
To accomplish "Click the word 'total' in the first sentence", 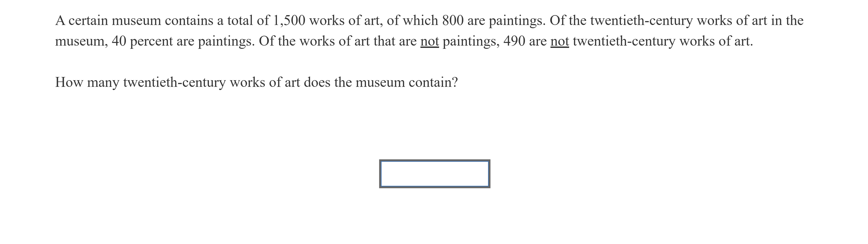I will (x=240, y=21).
